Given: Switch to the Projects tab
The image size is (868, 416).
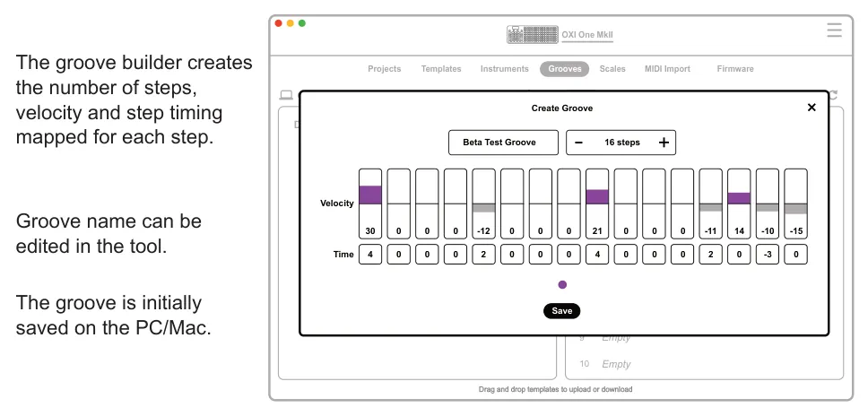Looking at the screenshot, I should (384, 69).
